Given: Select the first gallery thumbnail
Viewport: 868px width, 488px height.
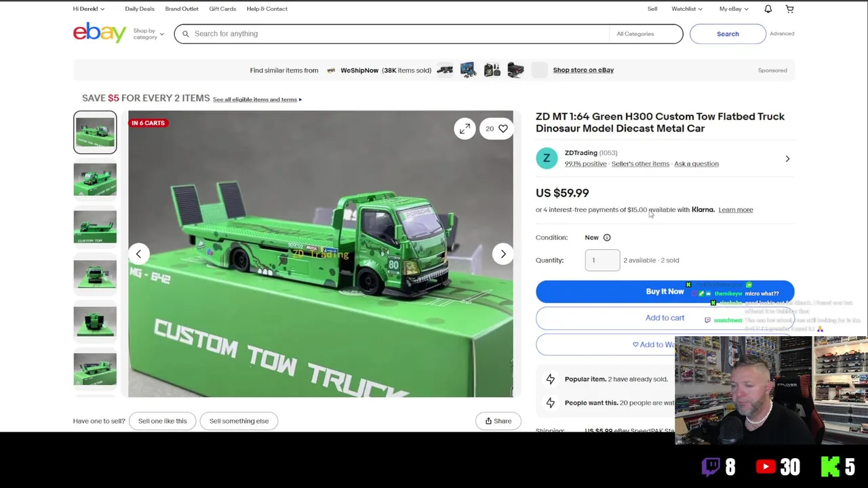Looking at the screenshot, I should 95,132.
